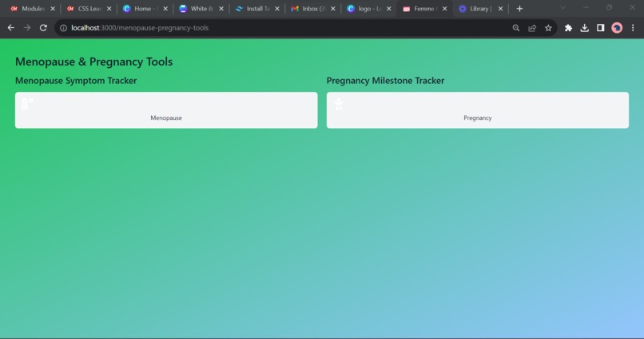Open Chrome three-dot menu
644x339 pixels.
(633, 28)
